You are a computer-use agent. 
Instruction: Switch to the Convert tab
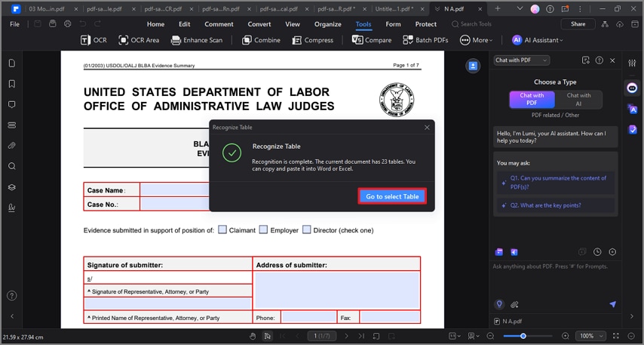pos(259,24)
